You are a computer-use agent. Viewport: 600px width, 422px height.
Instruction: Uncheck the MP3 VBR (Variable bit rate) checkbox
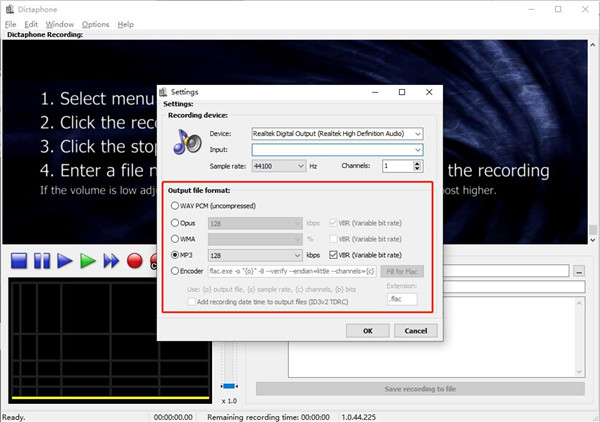(333, 255)
